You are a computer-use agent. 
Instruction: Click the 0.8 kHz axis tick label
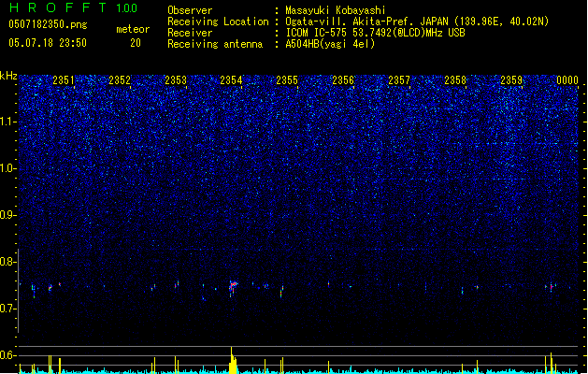tap(7, 262)
